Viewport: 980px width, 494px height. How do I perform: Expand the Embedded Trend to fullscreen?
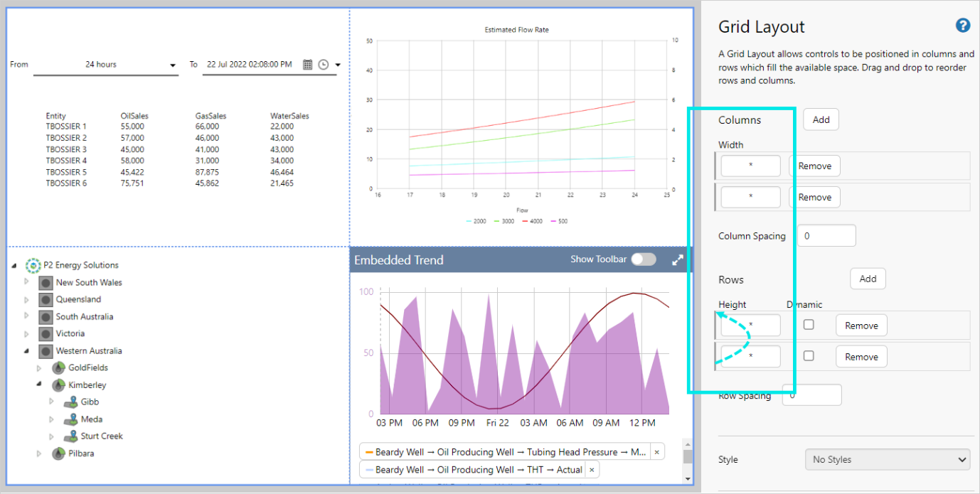(678, 260)
